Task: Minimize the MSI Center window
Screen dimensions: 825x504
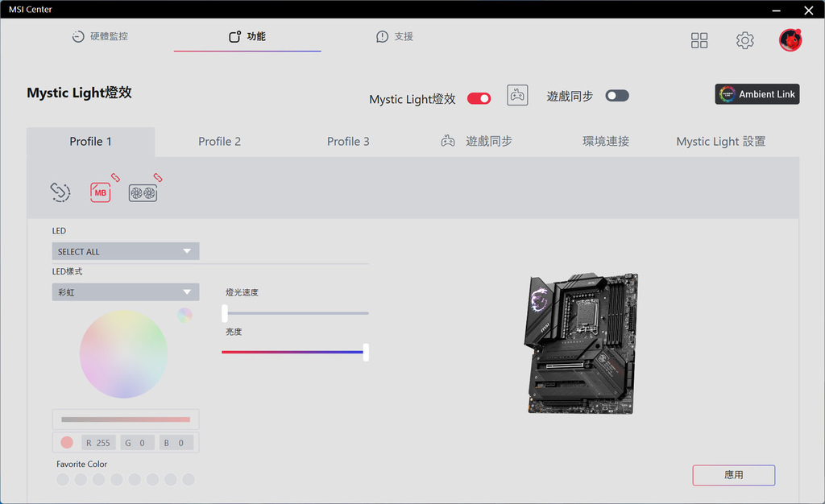Action: click(x=776, y=10)
